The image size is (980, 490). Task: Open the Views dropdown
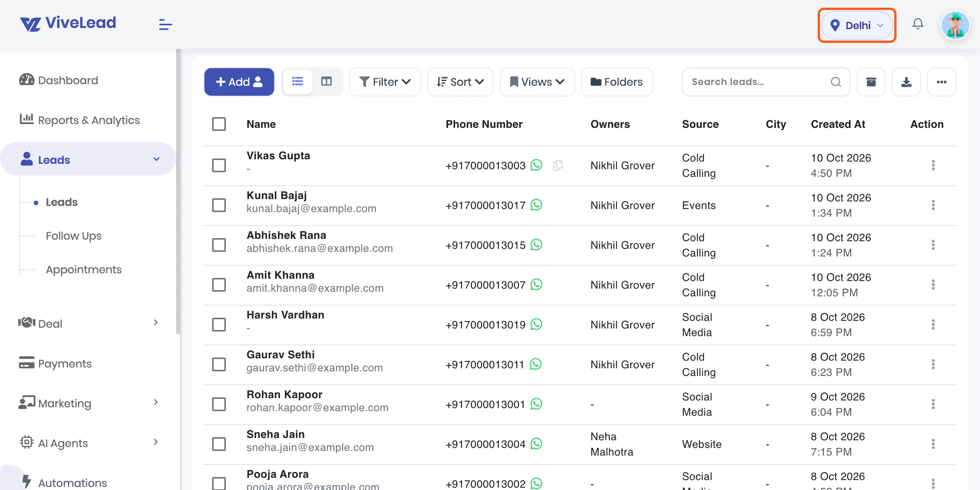click(x=537, y=82)
